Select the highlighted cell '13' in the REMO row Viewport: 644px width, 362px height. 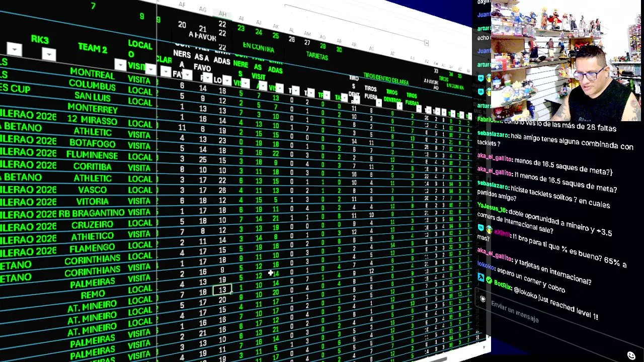pos(222,290)
